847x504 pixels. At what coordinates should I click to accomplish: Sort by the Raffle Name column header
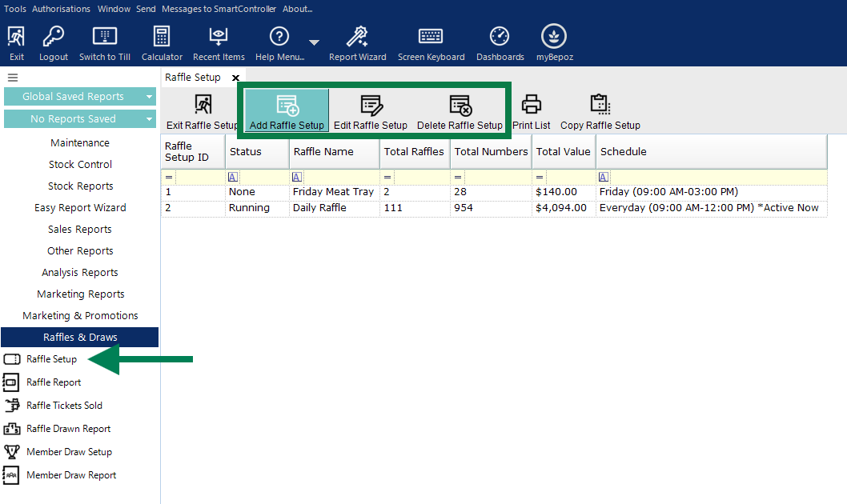335,152
